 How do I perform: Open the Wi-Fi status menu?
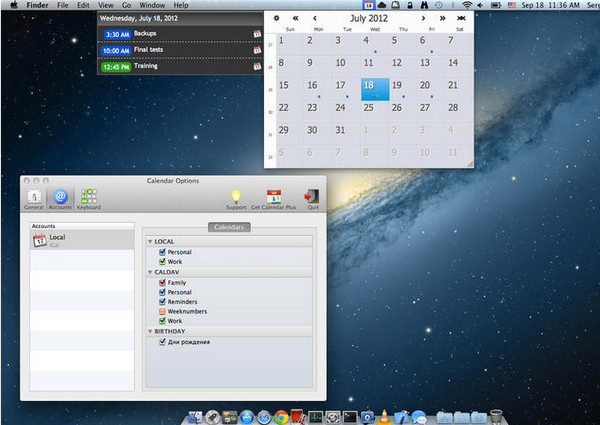click(466, 5)
